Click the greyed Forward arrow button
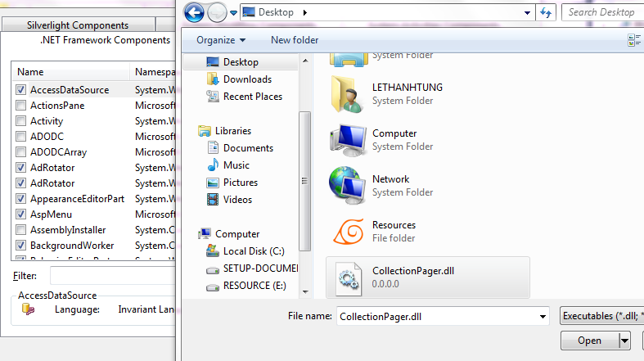Screen dimensions: 644x361 coord(217,13)
